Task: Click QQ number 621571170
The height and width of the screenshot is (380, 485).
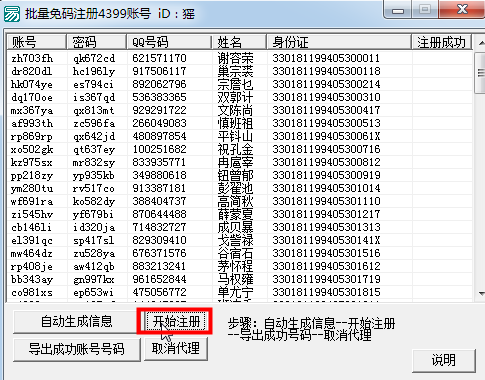Action: pos(159,58)
